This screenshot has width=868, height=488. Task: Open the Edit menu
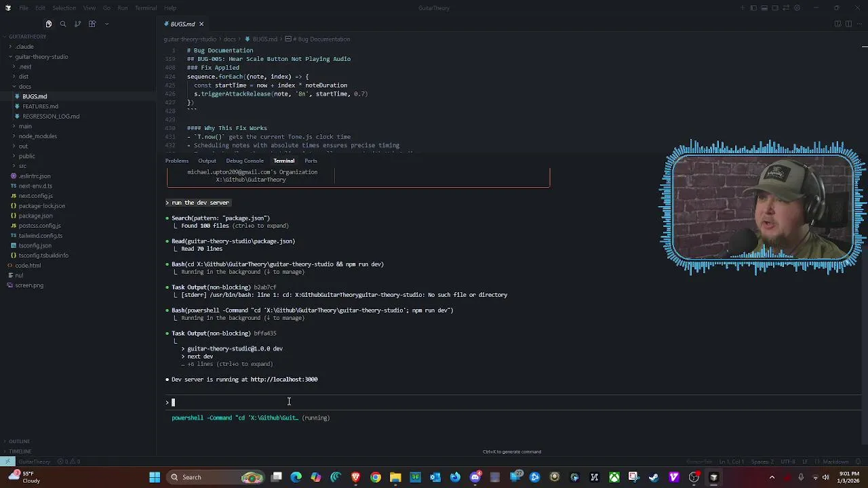click(40, 8)
